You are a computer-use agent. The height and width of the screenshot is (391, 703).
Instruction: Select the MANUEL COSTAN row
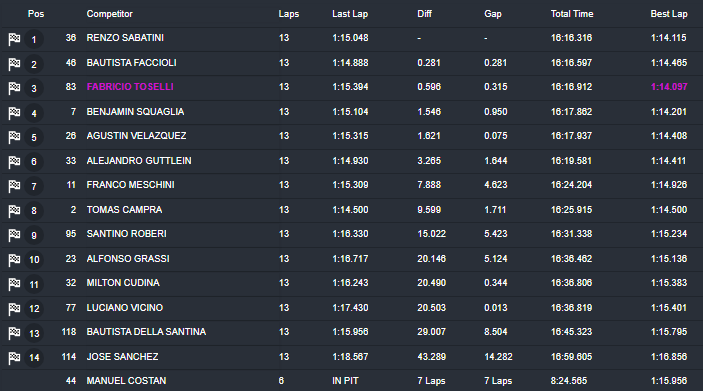pyautogui.click(x=352, y=381)
